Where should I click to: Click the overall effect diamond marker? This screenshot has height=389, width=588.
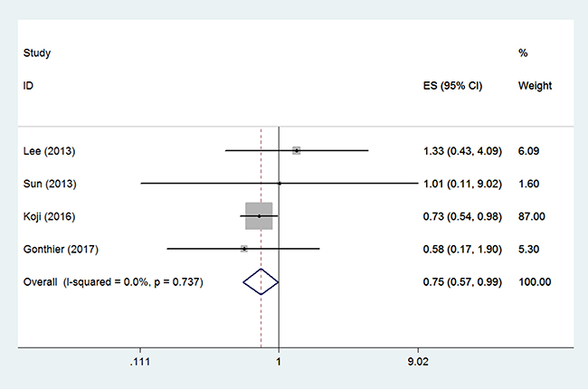click(x=261, y=282)
